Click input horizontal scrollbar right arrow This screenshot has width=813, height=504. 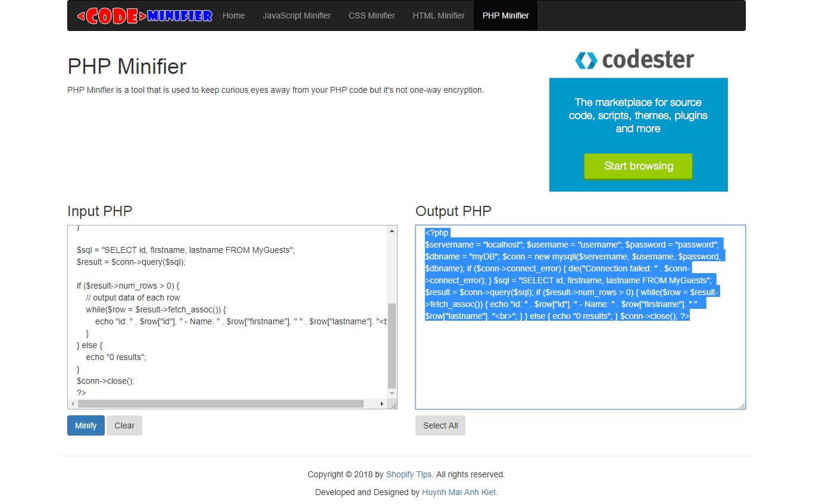coord(382,404)
